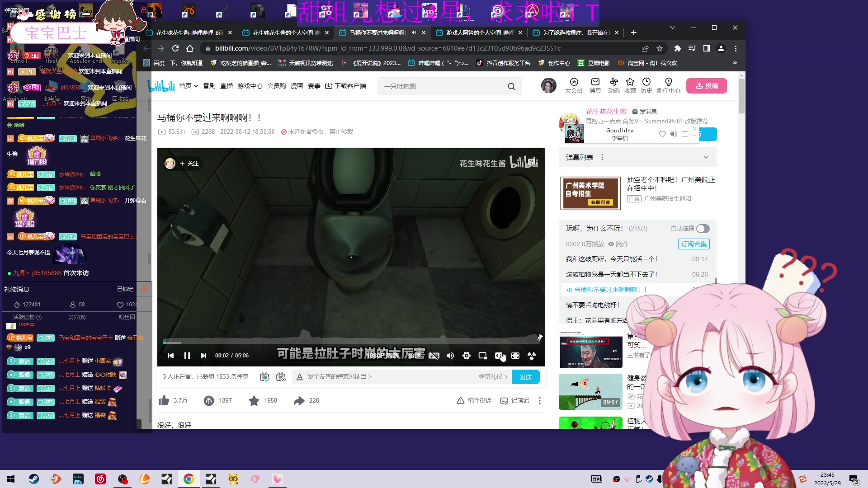Skip to the next video in player
This screenshot has width=868, height=488.
(203, 356)
